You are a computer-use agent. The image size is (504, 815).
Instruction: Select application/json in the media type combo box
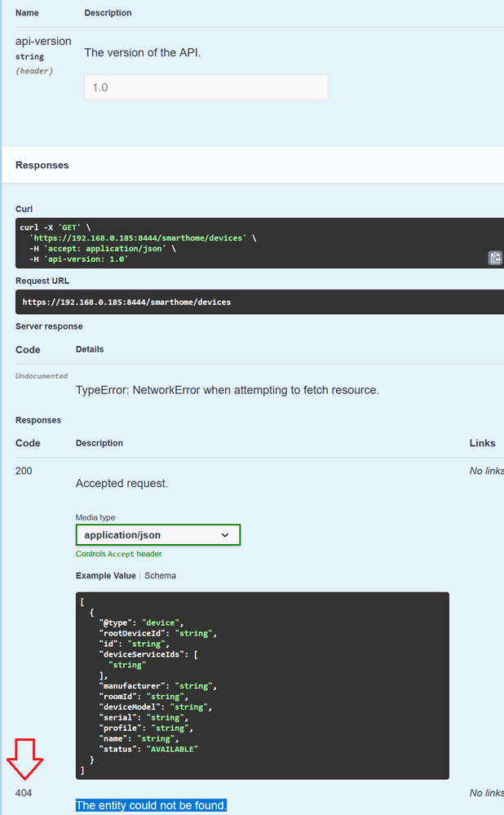click(157, 534)
